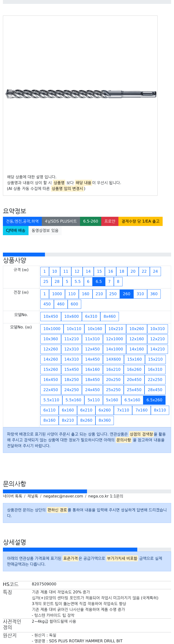The image size is (174, 644).
Task: Click the drill bit product image
Action: 81,94
